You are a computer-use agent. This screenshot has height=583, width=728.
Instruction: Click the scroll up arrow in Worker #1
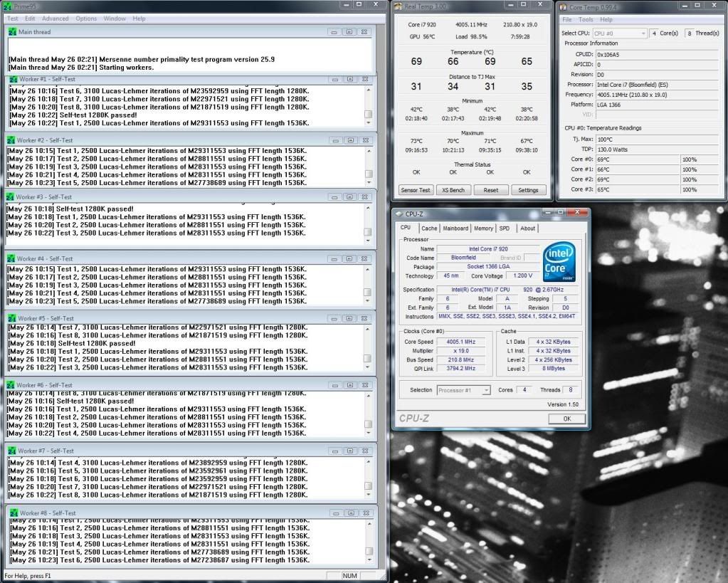pyautogui.click(x=369, y=90)
